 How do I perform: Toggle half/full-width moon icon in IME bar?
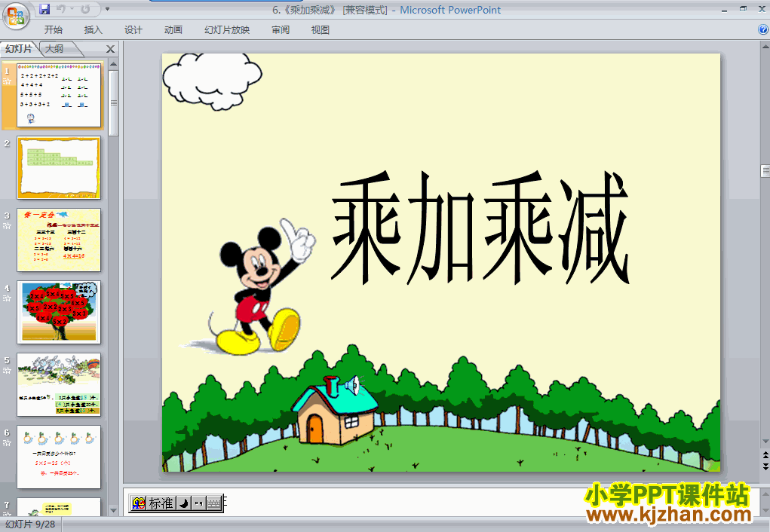coord(183,503)
